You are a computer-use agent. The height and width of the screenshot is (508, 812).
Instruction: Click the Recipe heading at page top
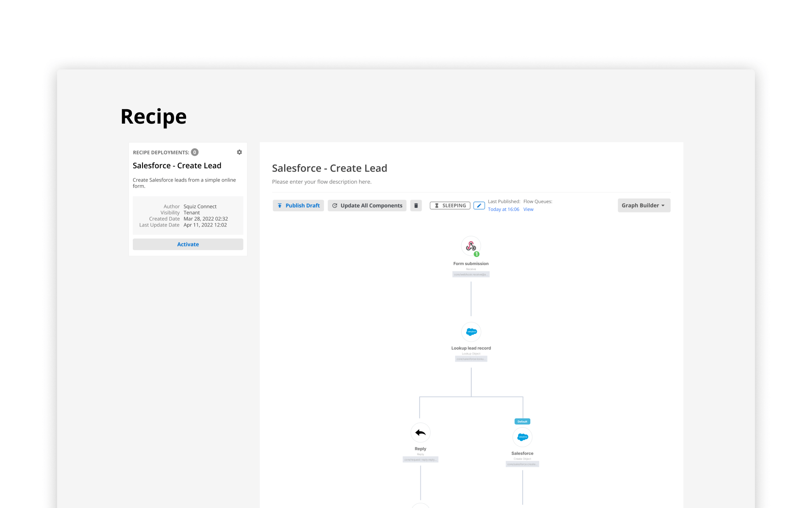tap(153, 116)
